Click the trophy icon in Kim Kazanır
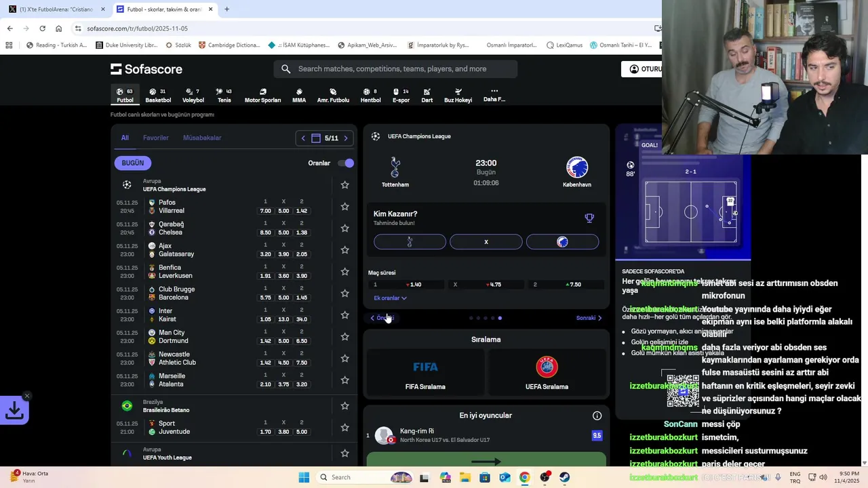Screen dimensions: 868x488 tap(589, 218)
